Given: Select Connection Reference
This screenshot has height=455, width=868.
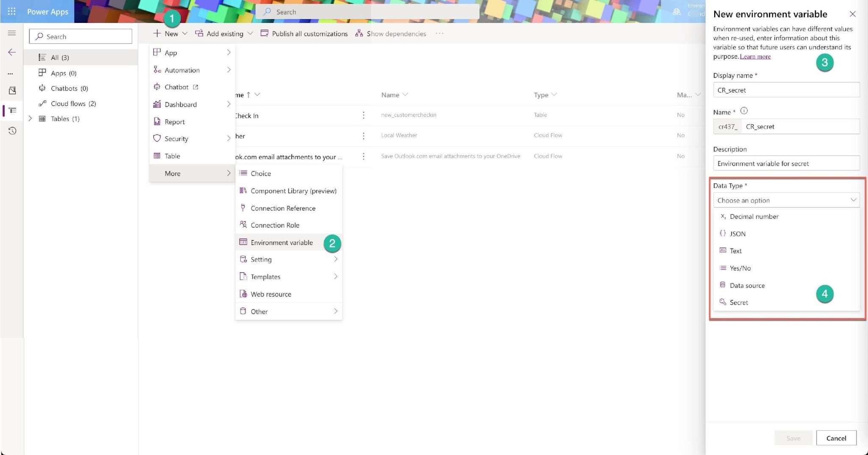Looking at the screenshot, I should coord(289,208).
